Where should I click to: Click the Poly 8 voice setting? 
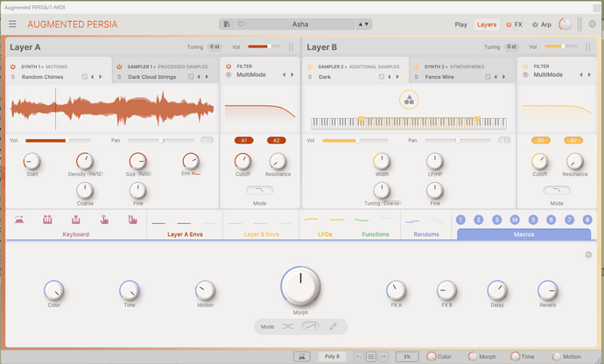(332, 357)
